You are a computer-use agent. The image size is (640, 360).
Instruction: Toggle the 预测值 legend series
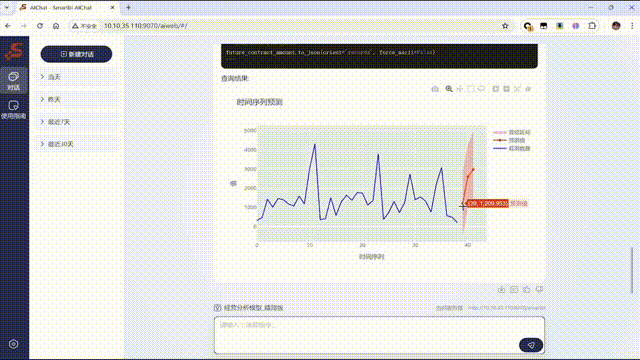(509, 140)
